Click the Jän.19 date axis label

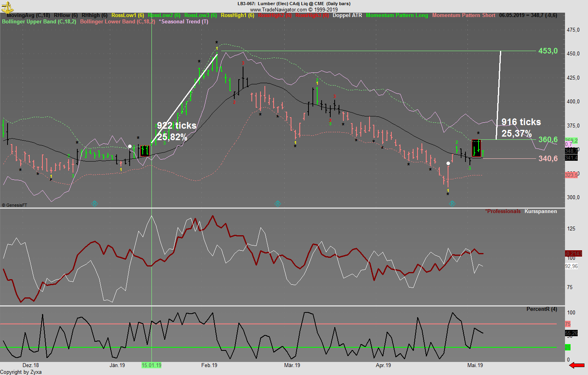click(117, 365)
